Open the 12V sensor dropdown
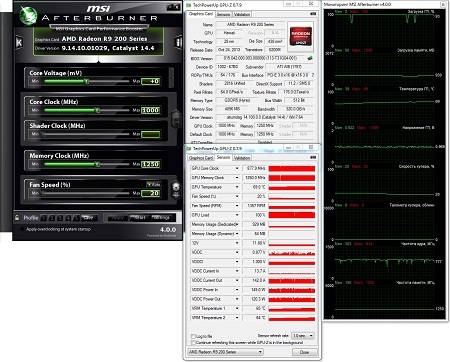 click(x=237, y=243)
